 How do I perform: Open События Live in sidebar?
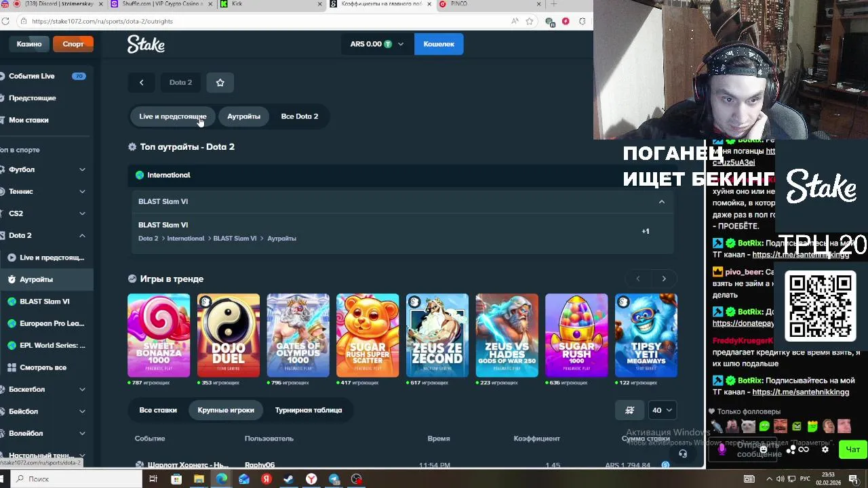(x=46, y=76)
